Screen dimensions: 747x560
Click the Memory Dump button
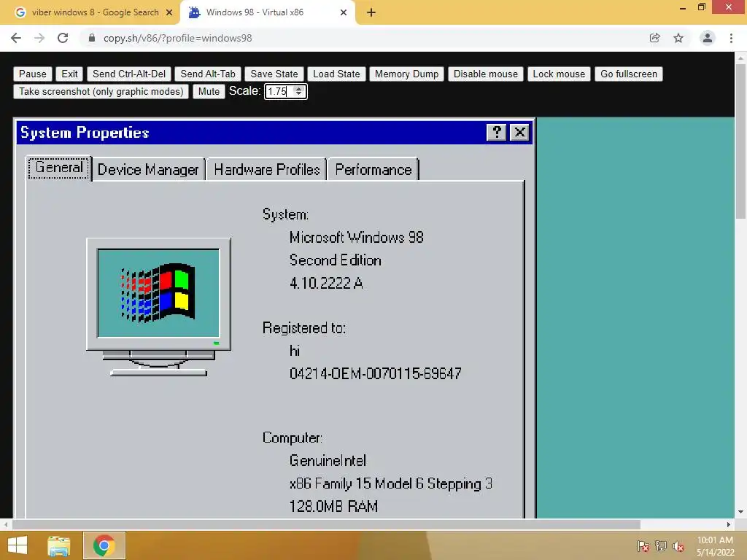click(406, 74)
